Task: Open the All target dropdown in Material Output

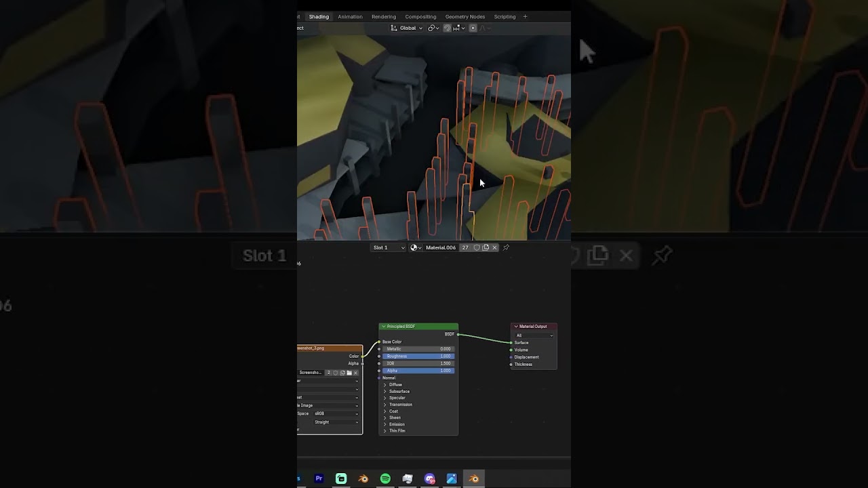Action: pyautogui.click(x=534, y=335)
